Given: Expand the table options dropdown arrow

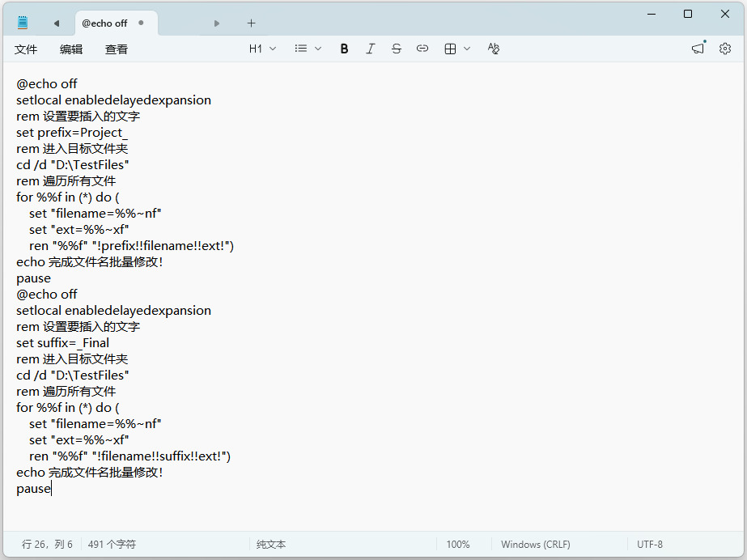Looking at the screenshot, I should 467,49.
